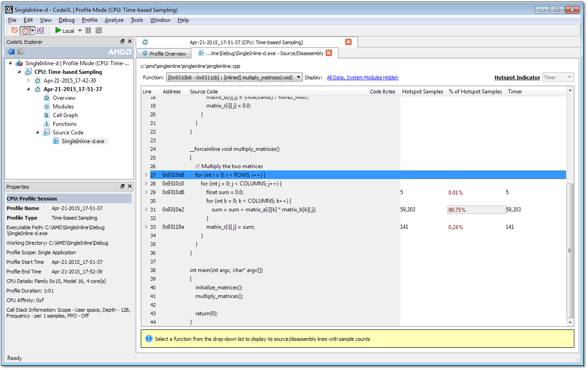Open the Tools menu
This screenshot has height=370, width=588.
(x=137, y=20)
